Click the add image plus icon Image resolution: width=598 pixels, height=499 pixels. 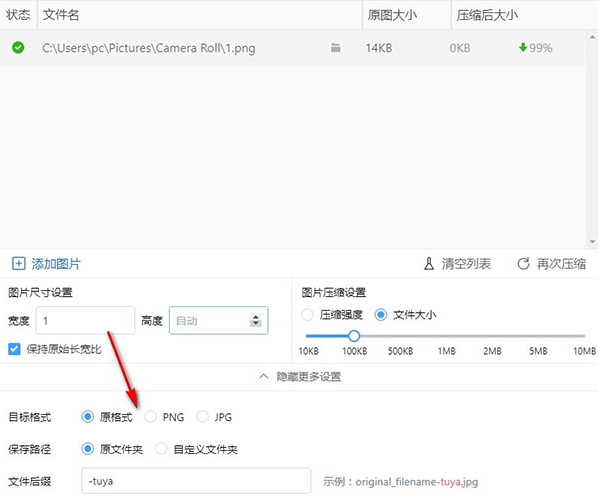click(x=19, y=264)
